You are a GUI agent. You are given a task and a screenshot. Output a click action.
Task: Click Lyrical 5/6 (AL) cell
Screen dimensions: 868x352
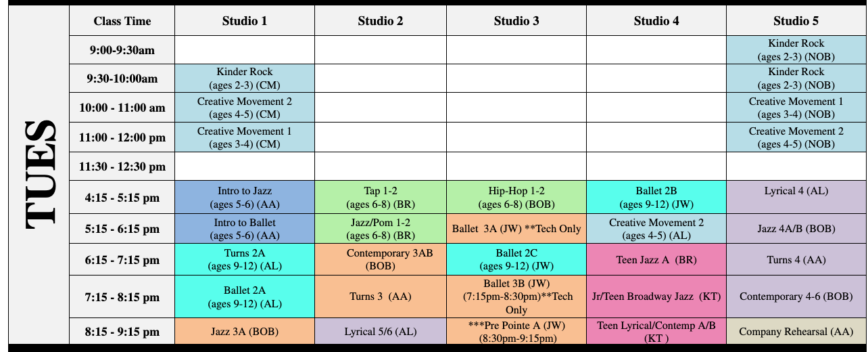[381, 332]
